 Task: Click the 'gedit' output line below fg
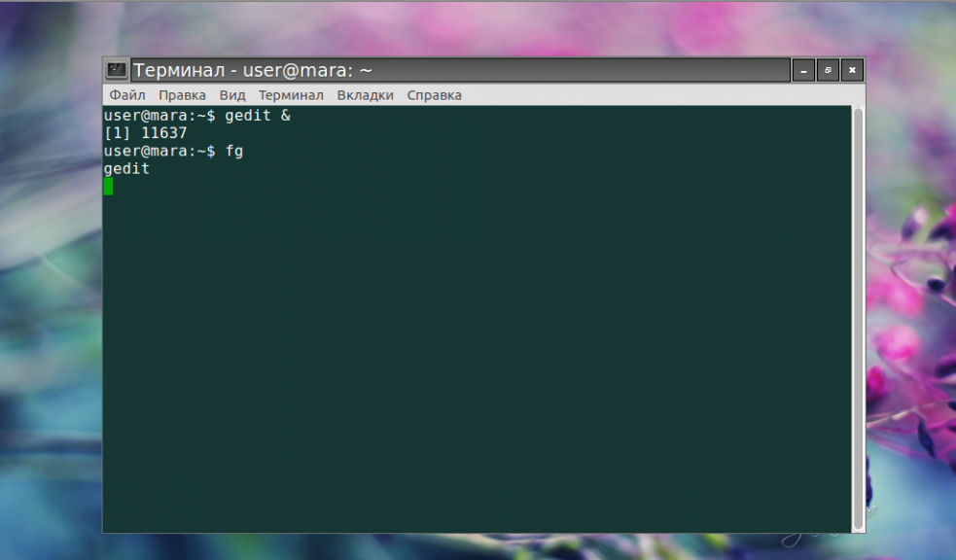point(126,169)
